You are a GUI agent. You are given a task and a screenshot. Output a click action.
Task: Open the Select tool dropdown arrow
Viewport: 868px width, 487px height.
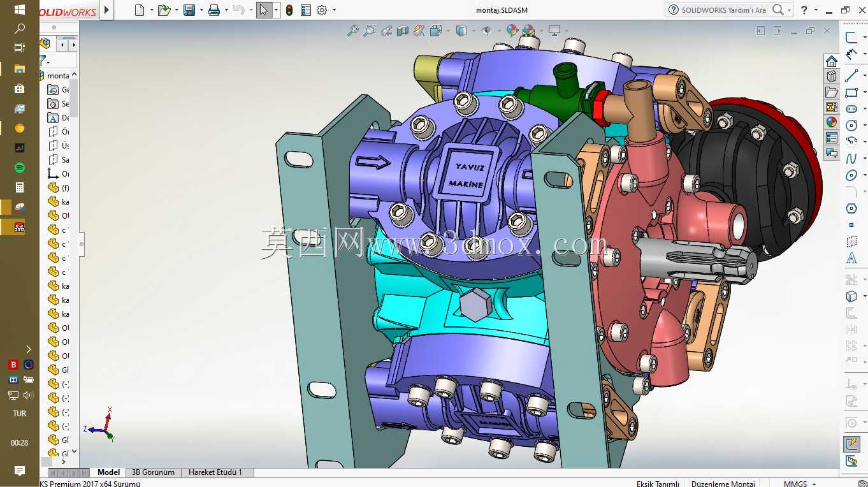pos(276,10)
